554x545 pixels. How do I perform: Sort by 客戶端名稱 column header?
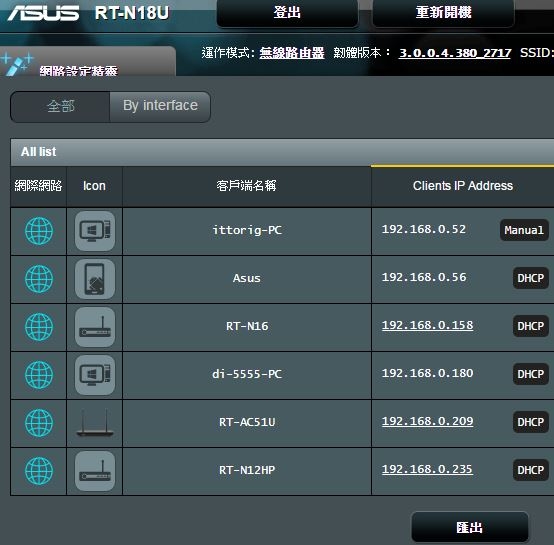[x=247, y=186]
